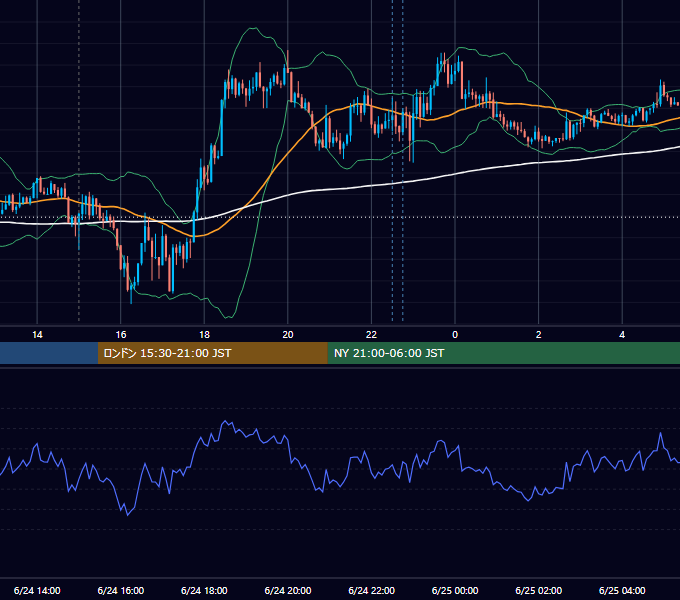Click the 18 hour label on price chart axis
This screenshot has width=680, height=600.
click(x=204, y=335)
